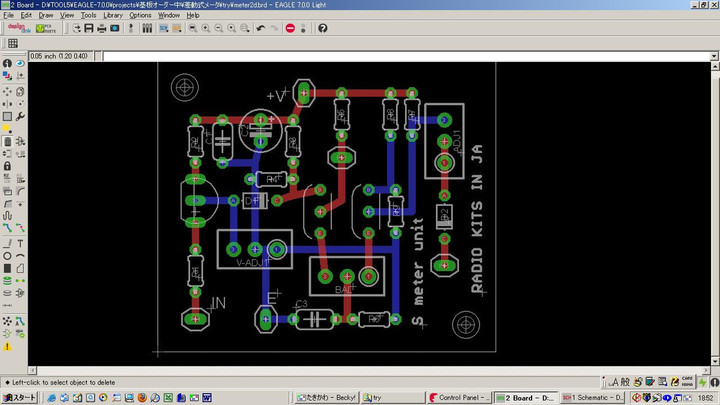Open the Options menu
This screenshot has height=405, width=720.
tap(140, 16)
